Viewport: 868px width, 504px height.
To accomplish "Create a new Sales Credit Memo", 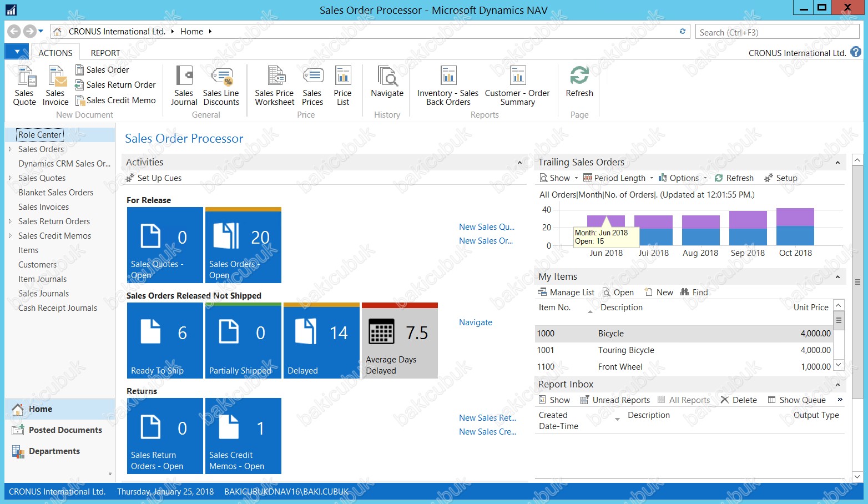I will click(x=115, y=100).
